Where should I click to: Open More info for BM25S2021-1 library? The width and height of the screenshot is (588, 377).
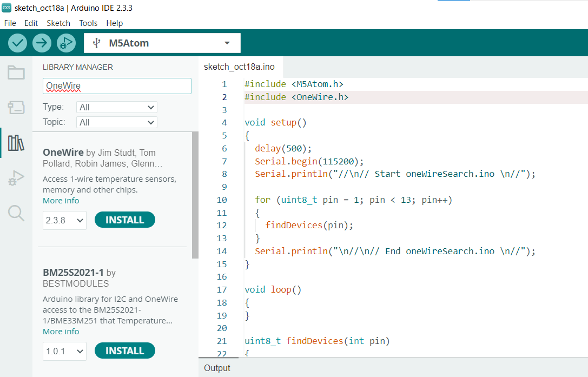[61, 332]
